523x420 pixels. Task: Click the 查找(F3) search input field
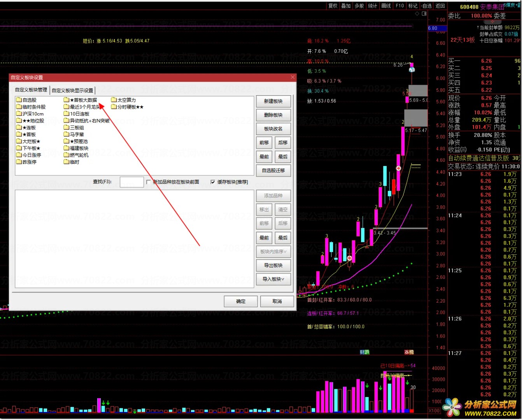pyautogui.click(x=132, y=182)
